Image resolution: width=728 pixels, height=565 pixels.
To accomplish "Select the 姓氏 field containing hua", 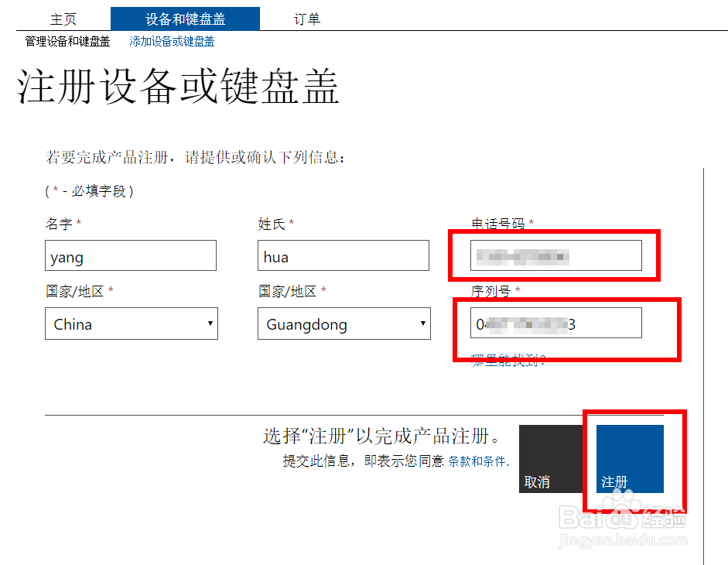I will 343,255.
